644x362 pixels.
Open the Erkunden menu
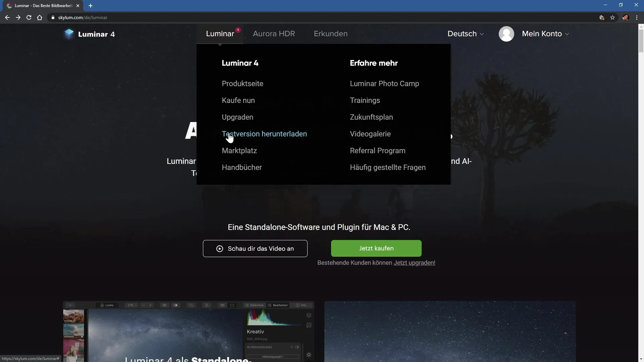pyautogui.click(x=330, y=34)
